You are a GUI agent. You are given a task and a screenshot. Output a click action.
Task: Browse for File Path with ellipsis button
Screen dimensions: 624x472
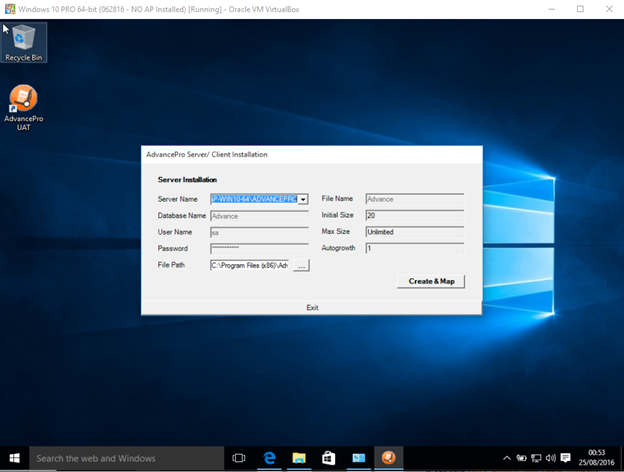[301, 265]
